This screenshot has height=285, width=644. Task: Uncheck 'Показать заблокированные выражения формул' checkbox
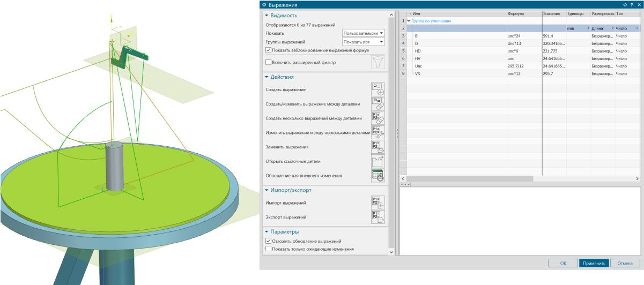(269, 50)
